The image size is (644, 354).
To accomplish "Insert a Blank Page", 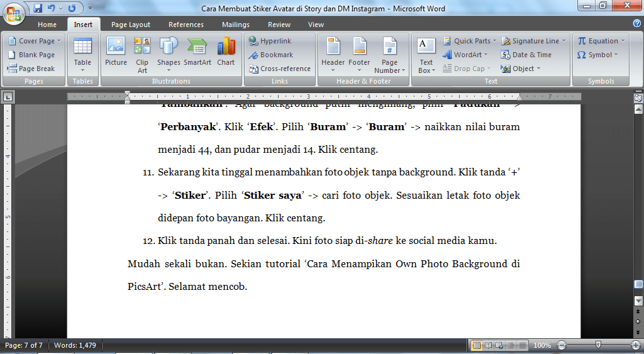I will (x=31, y=55).
